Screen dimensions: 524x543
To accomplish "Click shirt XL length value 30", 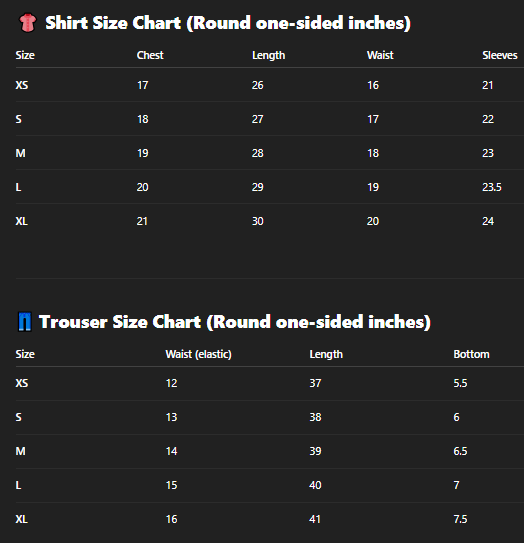I will pyautogui.click(x=258, y=221).
